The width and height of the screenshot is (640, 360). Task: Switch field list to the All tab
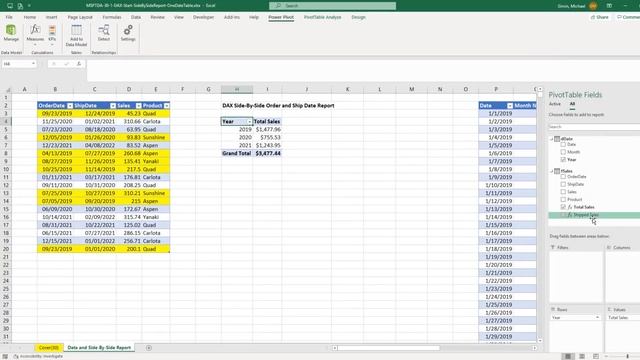[572, 104]
